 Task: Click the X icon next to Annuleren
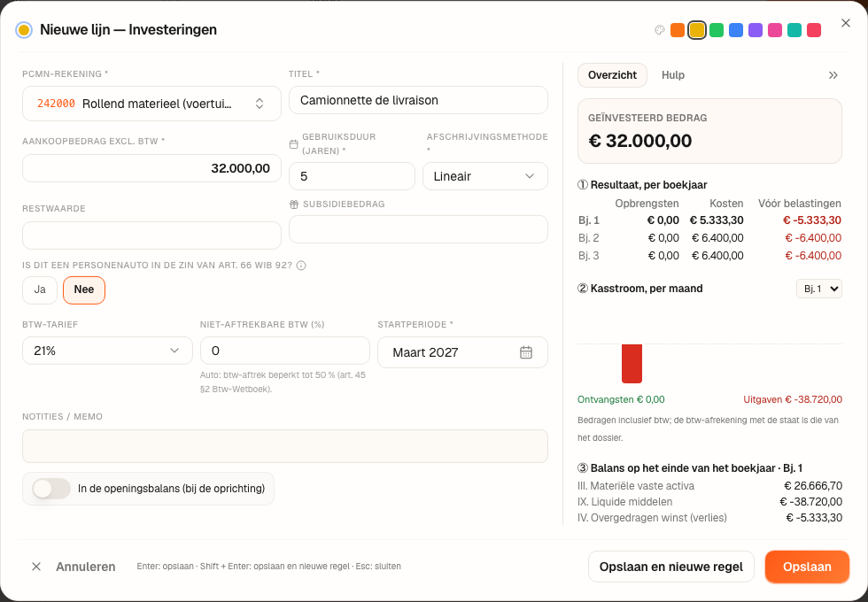36,567
